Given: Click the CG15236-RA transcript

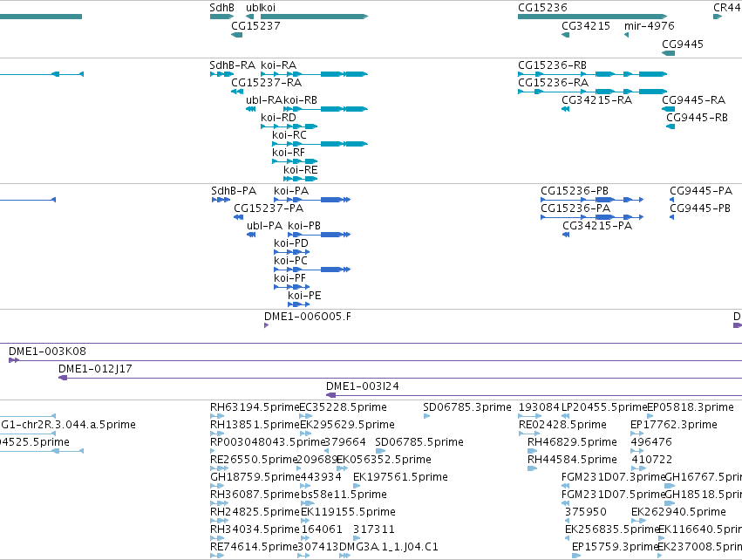Looking at the screenshot, I should coord(592,92).
